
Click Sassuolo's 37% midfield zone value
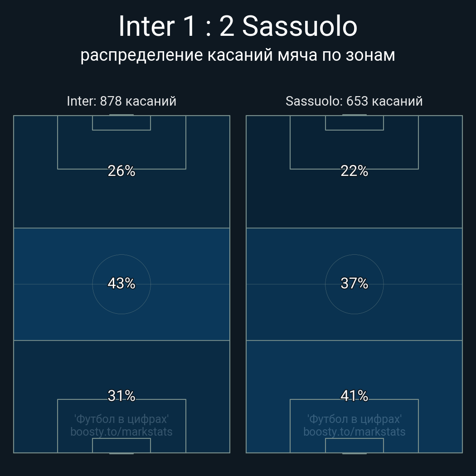[354, 283]
